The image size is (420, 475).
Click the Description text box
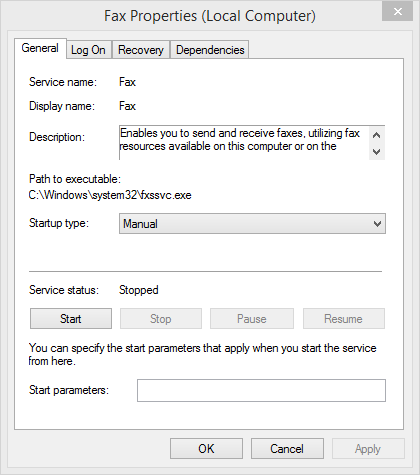(244, 143)
